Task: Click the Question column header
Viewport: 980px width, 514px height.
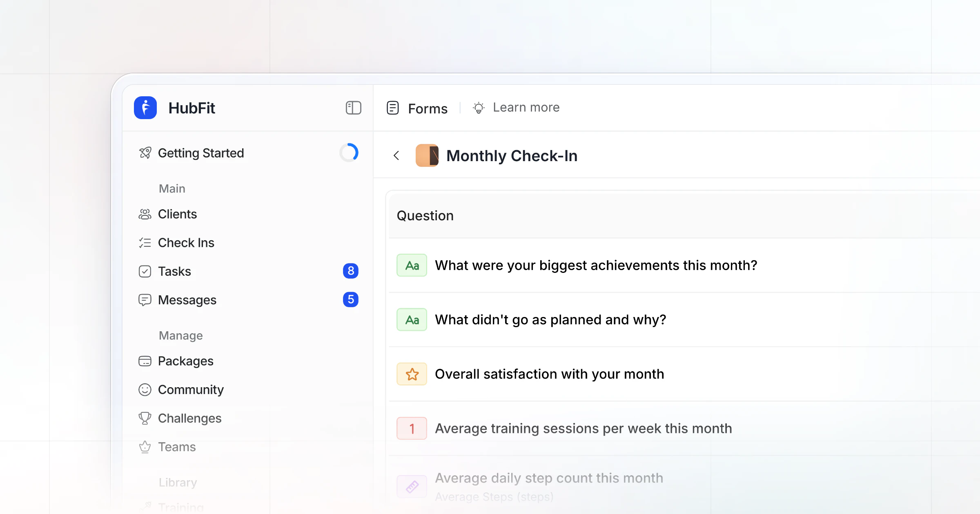Action: (425, 215)
